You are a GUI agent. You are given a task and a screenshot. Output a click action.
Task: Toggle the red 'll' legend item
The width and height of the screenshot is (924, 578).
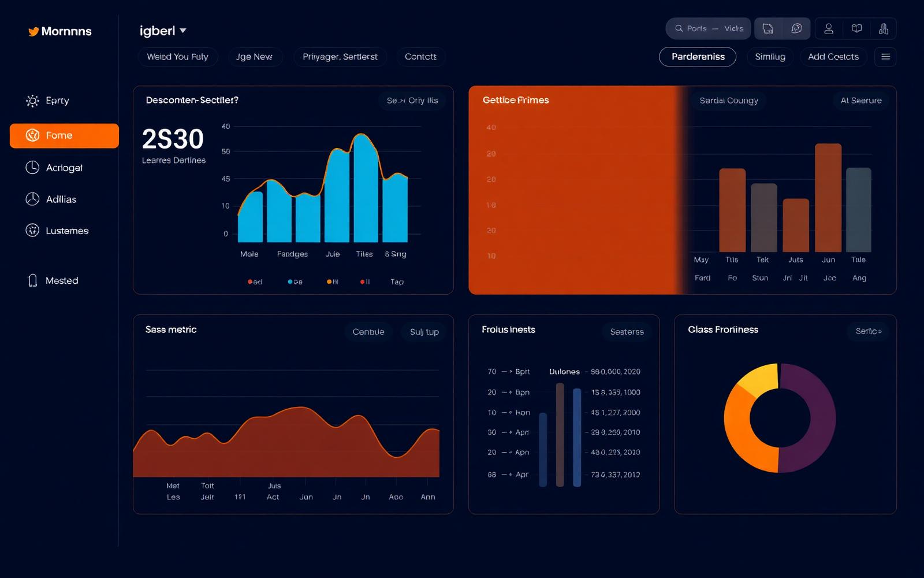(365, 282)
